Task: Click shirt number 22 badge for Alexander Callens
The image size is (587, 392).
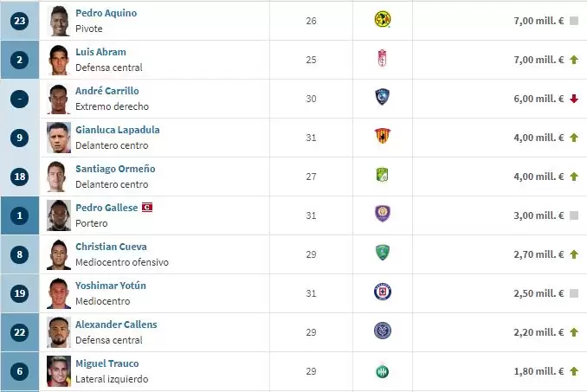Action: click(21, 332)
